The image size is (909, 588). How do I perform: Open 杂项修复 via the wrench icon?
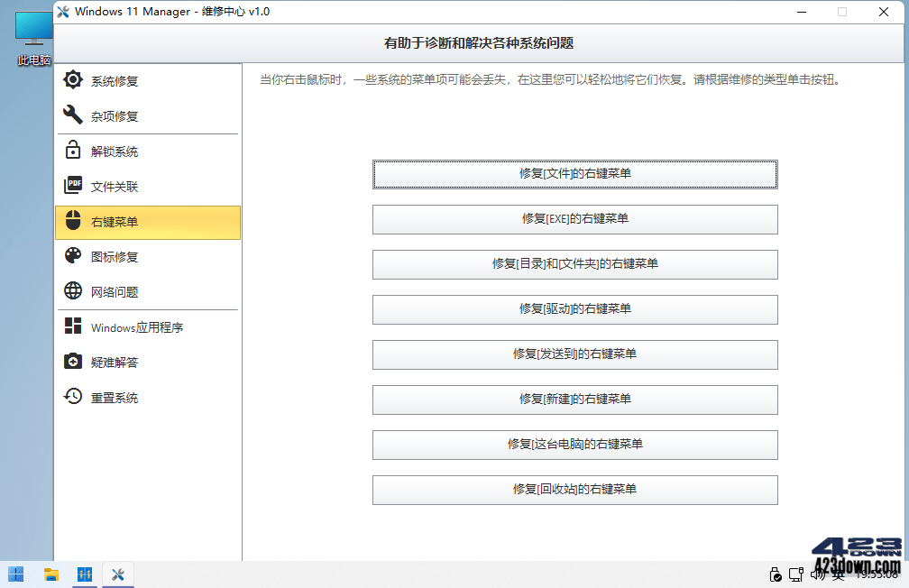72,115
